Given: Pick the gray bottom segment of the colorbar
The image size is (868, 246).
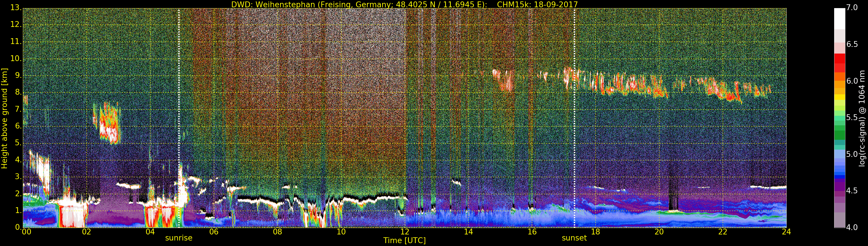Looking at the screenshot, I should (839, 221).
